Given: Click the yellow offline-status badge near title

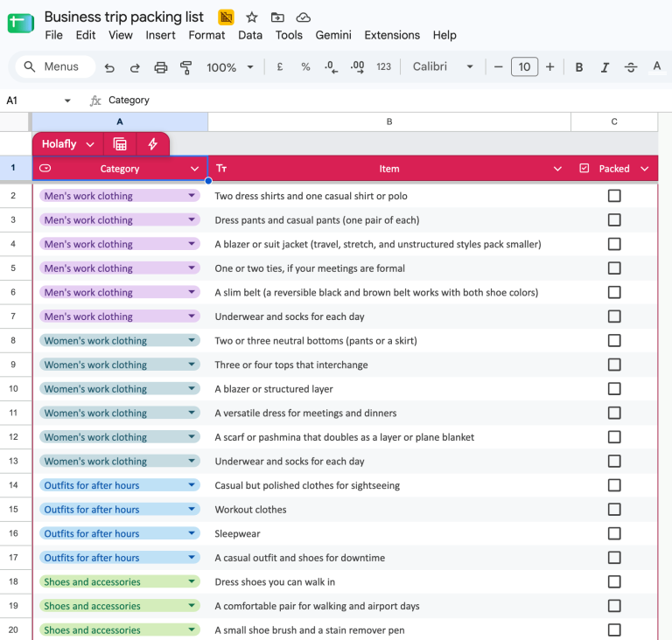Looking at the screenshot, I should pyautogui.click(x=226, y=17).
